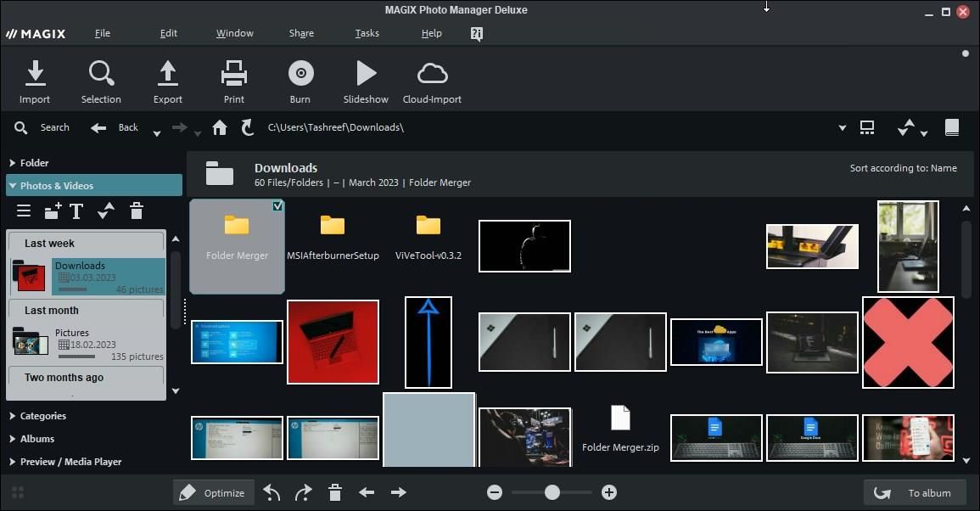
Task: Open the Help menu
Action: [431, 33]
